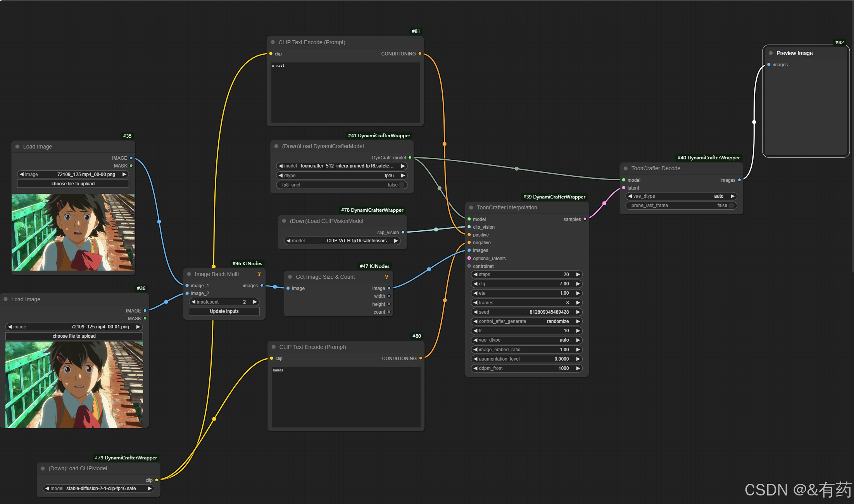The image size is (854, 504).
Task: Increase steps value with right arrow
Action: 578,274
